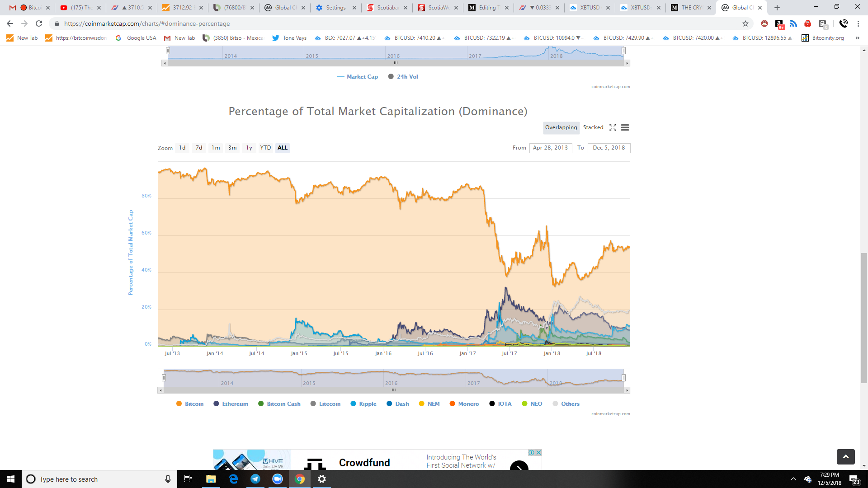Screen dimensions: 868x488
Task: Toggle Others series in legend
Action: point(566,404)
